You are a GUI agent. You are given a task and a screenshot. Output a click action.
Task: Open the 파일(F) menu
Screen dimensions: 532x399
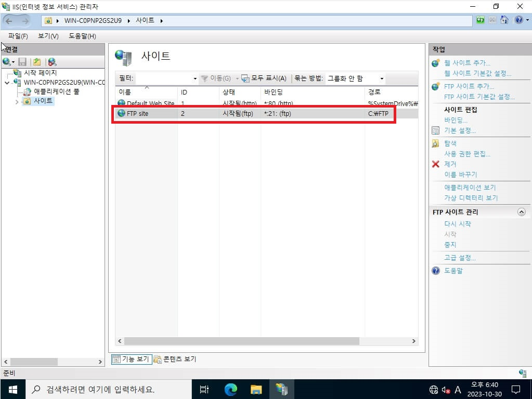18,36
